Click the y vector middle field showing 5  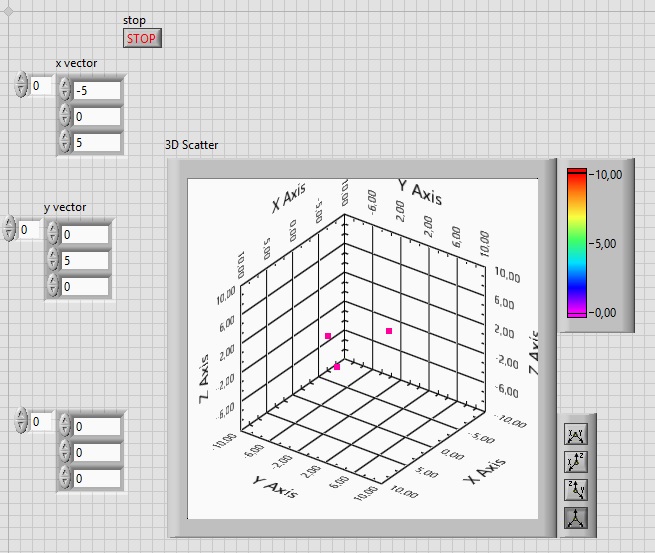tap(85, 260)
